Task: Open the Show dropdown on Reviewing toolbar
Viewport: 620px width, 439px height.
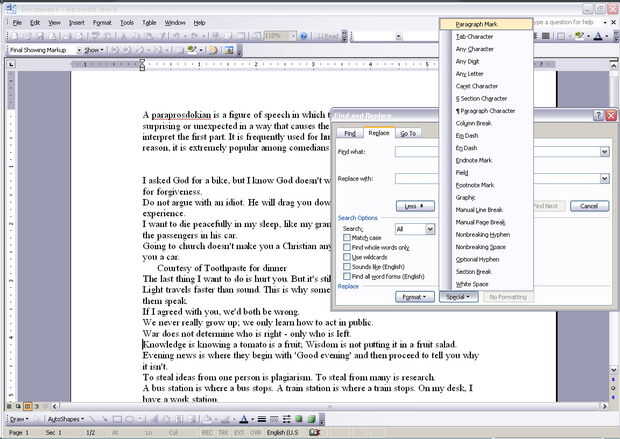Action: point(94,50)
